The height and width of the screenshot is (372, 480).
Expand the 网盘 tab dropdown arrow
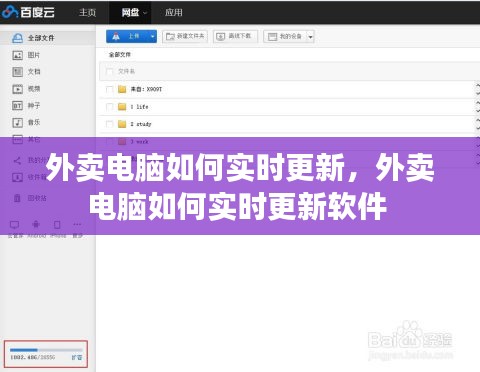pos(145,13)
